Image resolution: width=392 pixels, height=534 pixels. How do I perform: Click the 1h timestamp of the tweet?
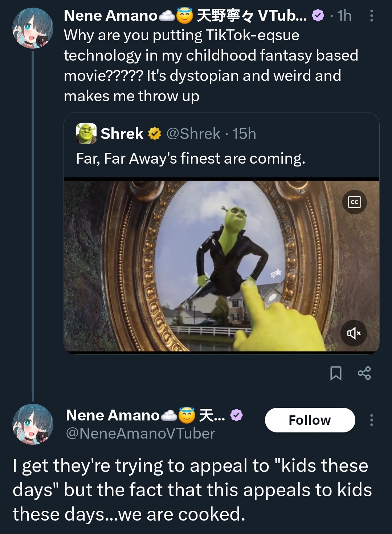(x=344, y=16)
